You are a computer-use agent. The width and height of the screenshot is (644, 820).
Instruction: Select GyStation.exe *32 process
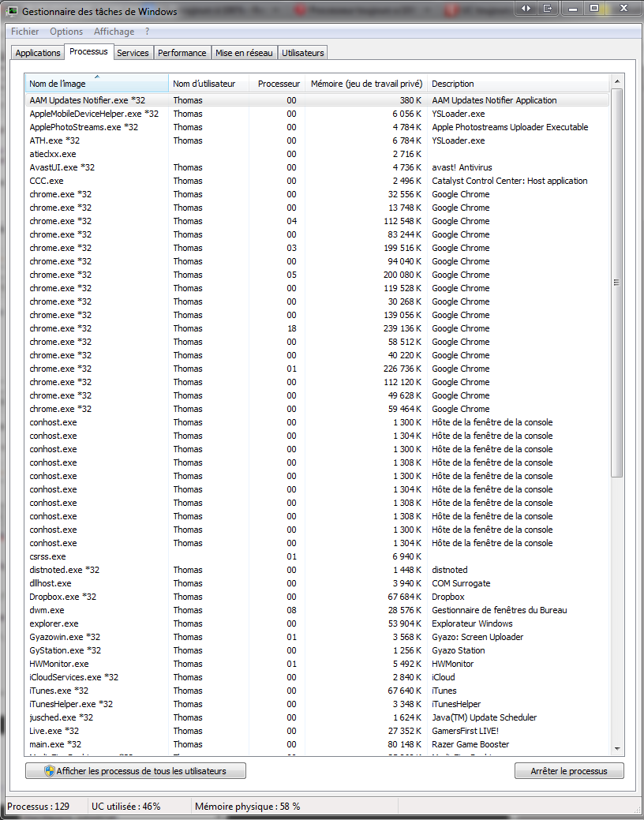point(317,650)
